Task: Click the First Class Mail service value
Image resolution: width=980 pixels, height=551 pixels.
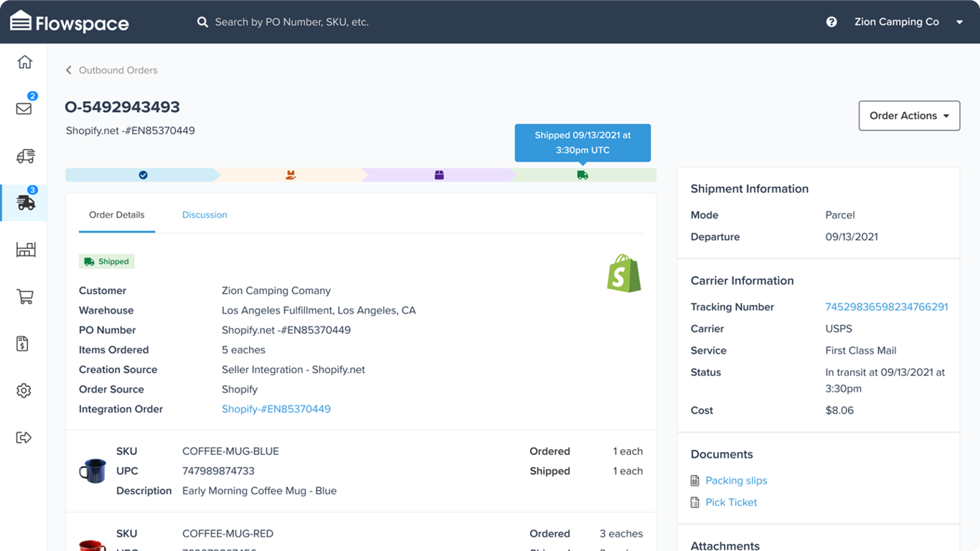Action: click(861, 351)
